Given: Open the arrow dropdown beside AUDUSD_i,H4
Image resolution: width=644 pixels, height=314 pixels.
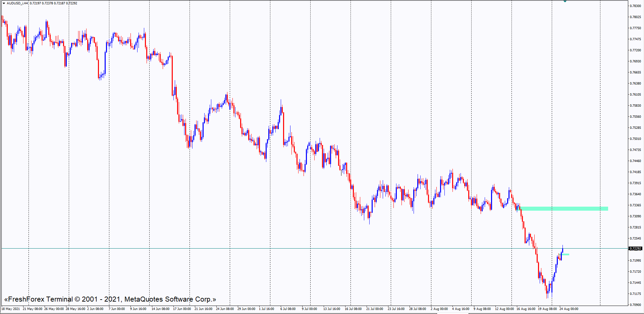Looking at the screenshot, I should pyautogui.click(x=4, y=3).
